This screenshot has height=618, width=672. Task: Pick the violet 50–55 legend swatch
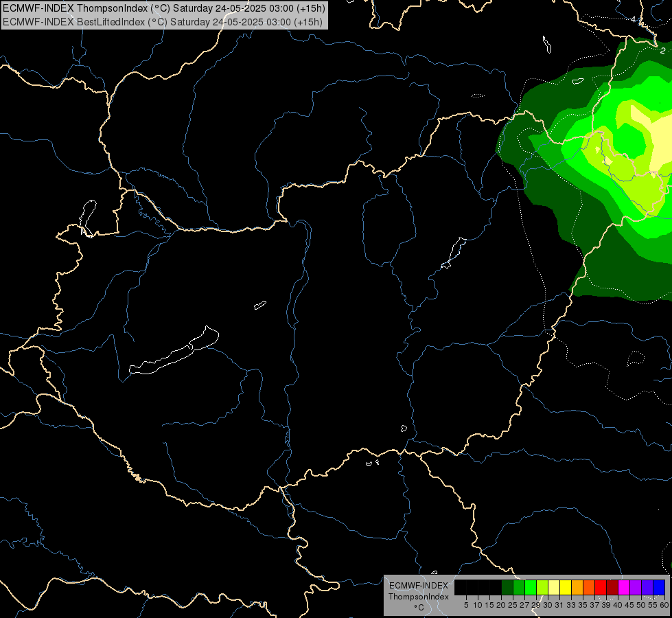tap(647, 587)
